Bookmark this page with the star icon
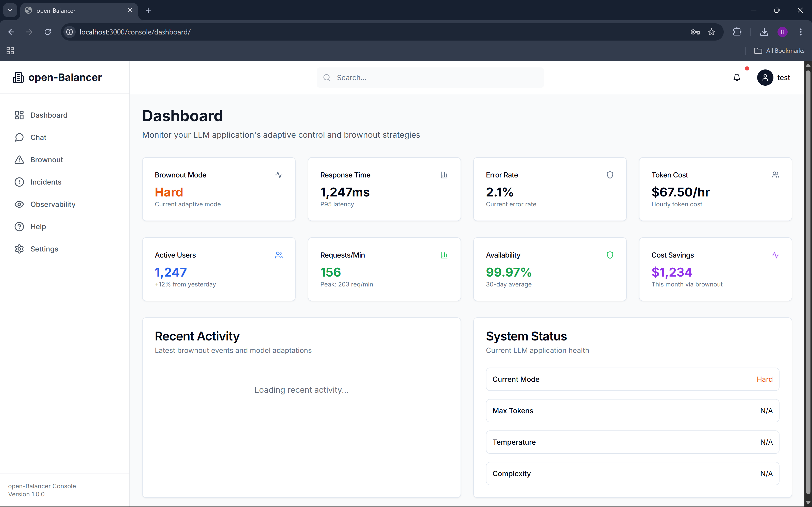 click(711, 32)
